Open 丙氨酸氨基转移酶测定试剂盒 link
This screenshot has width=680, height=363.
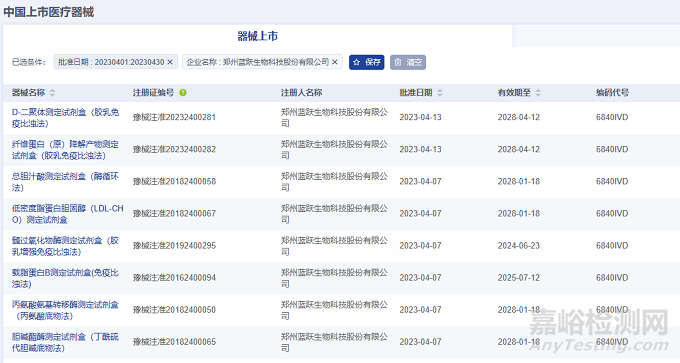65,310
